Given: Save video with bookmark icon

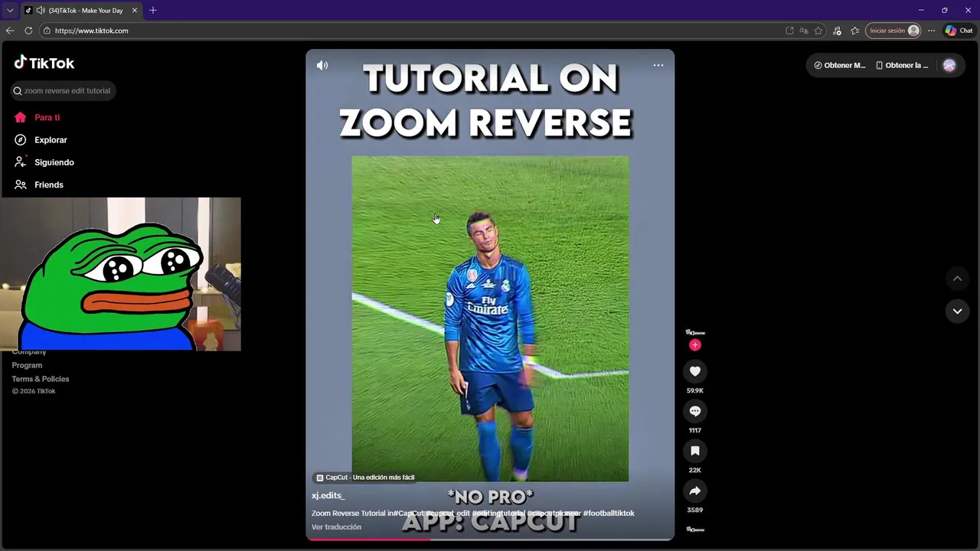Looking at the screenshot, I should click(694, 451).
